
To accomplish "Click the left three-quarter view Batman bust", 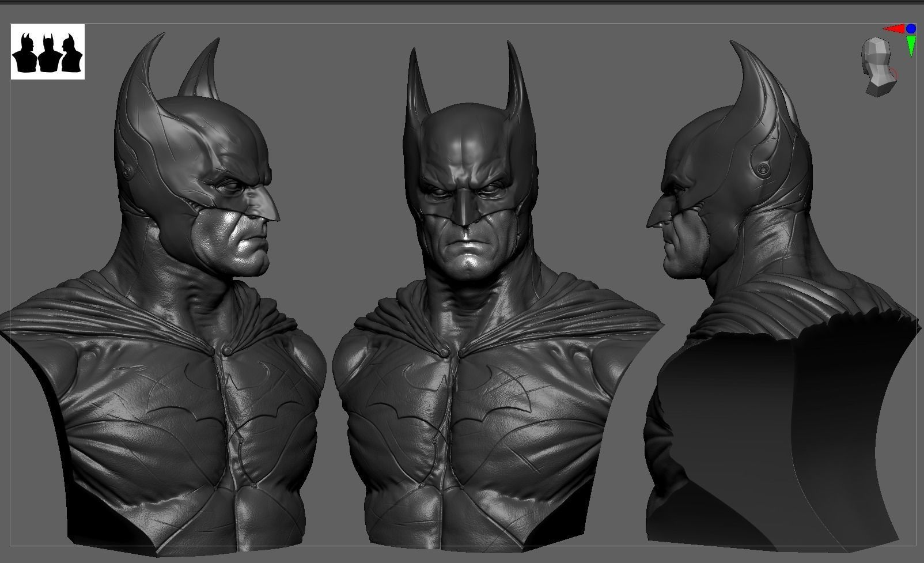I will point(164,294).
